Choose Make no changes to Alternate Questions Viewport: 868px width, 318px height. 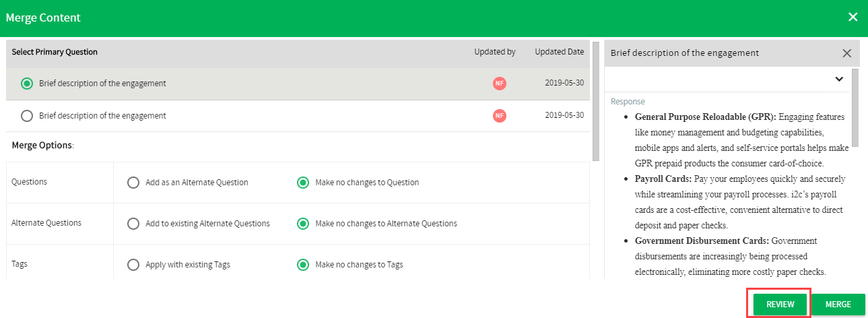pyautogui.click(x=303, y=224)
